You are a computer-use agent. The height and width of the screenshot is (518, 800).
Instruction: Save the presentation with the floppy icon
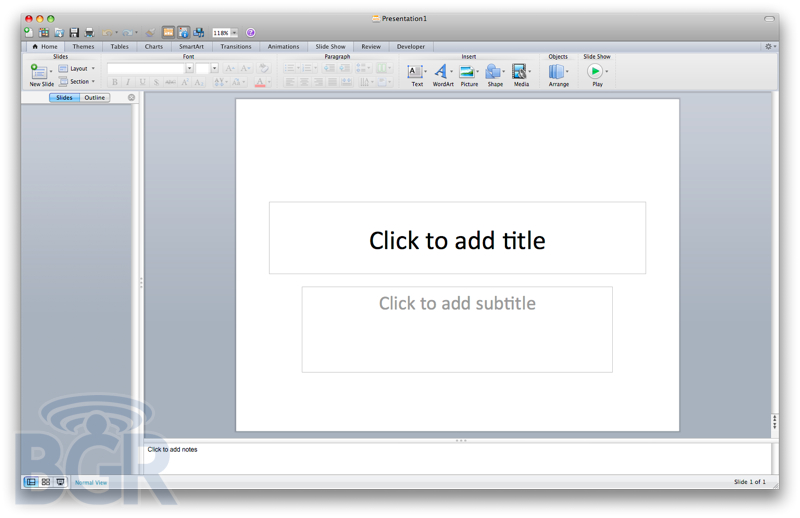[74, 33]
